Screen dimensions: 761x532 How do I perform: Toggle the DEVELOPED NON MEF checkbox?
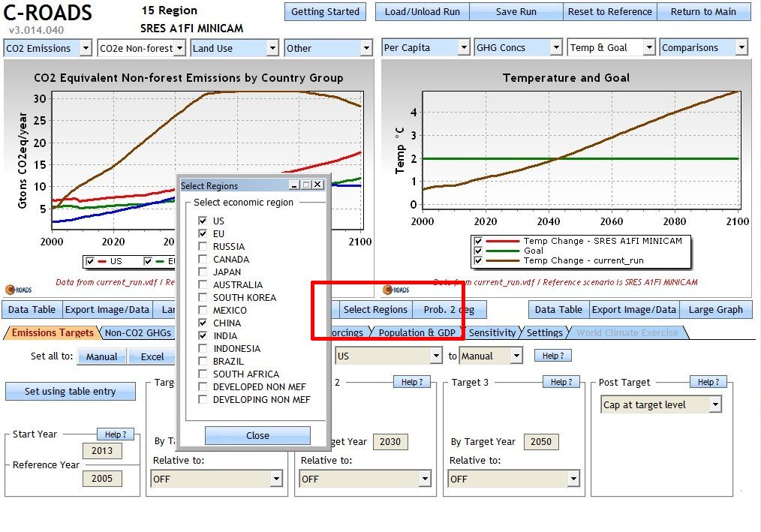(203, 386)
